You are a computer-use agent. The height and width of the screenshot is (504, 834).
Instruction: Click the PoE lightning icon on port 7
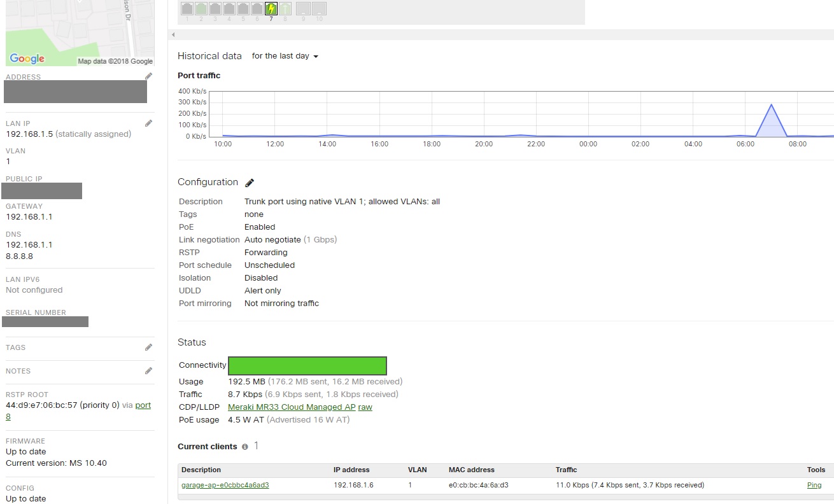pos(269,8)
